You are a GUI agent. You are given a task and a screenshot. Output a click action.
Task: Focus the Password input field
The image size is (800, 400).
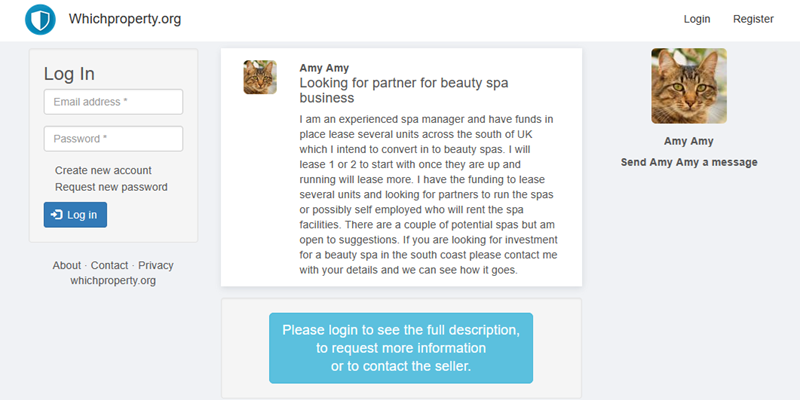[x=113, y=139]
